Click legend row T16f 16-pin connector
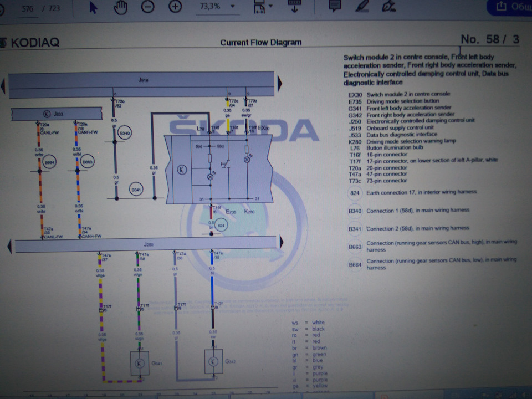The width and height of the screenshot is (532, 399). click(x=378, y=155)
